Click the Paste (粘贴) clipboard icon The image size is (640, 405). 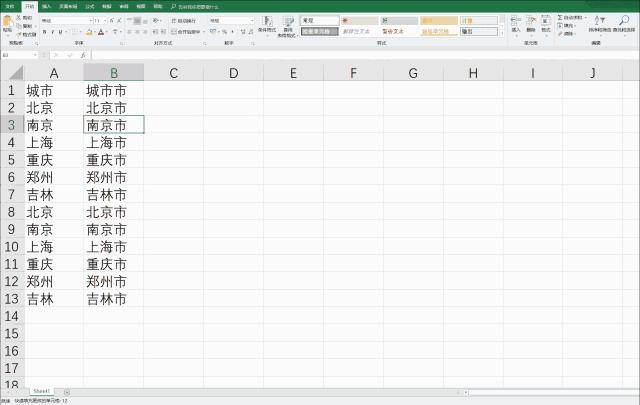click(x=7, y=22)
